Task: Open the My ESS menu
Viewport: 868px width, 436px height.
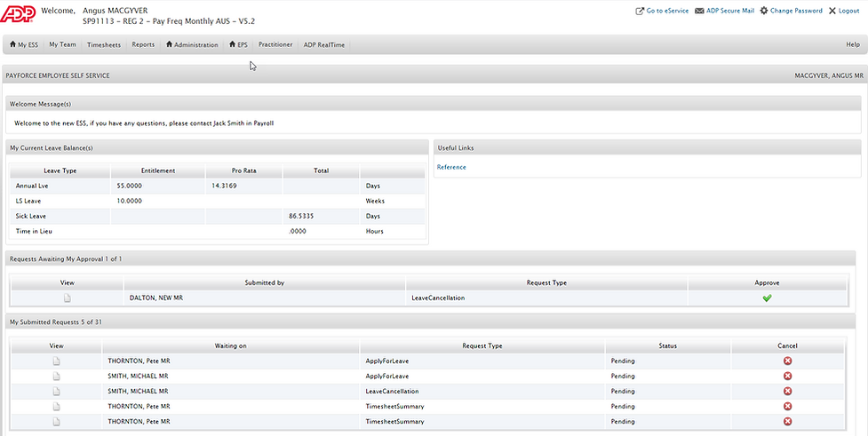Action: point(28,44)
